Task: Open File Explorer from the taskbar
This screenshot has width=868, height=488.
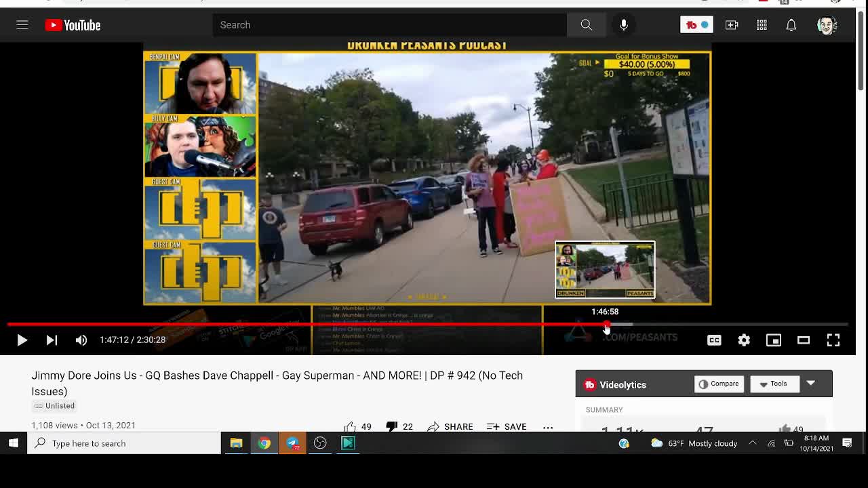Action: coord(236,443)
